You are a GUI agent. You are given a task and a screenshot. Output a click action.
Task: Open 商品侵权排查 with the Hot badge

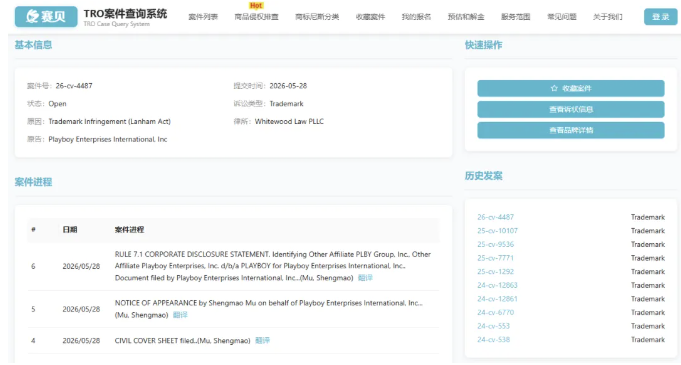(256, 17)
